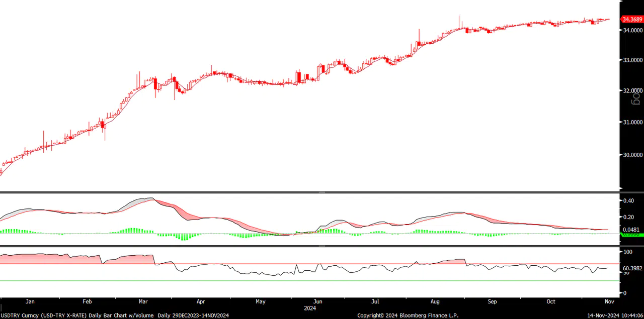Toggle the Log scale label on price axis
Image resolution: width=644 pixels, height=319 pixels.
pos(637,96)
